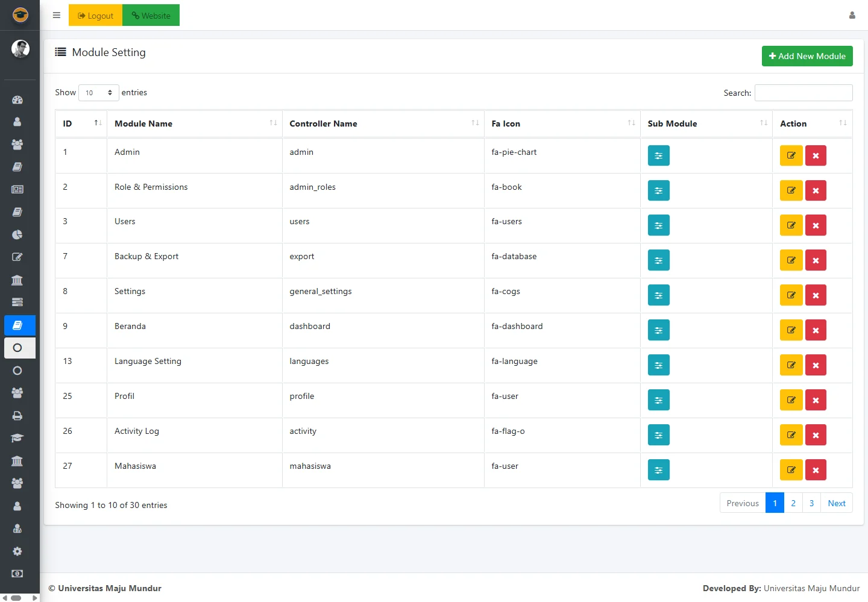Click the printer icon in sidebar

[17, 416]
